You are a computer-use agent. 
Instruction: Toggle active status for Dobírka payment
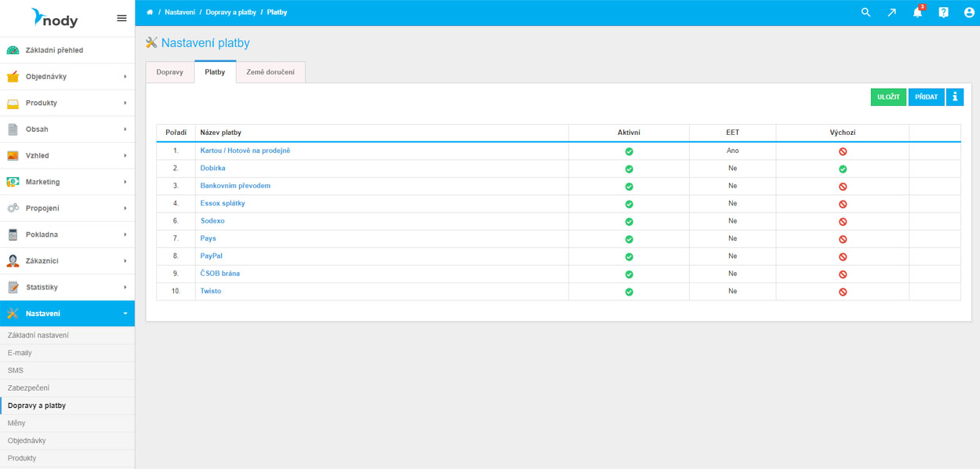point(629,169)
